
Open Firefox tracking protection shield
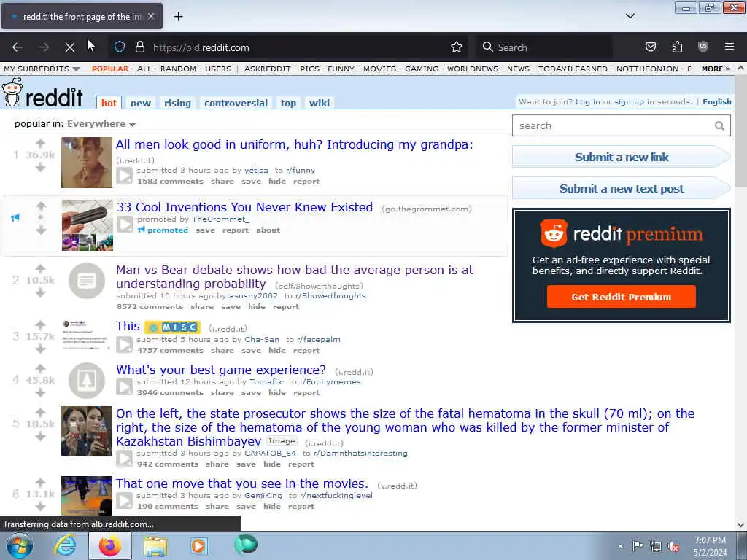tap(120, 47)
